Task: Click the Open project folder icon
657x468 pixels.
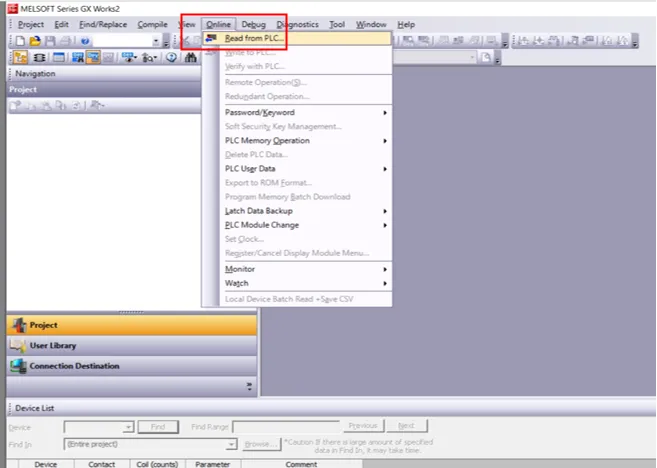Action: (35, 41)
